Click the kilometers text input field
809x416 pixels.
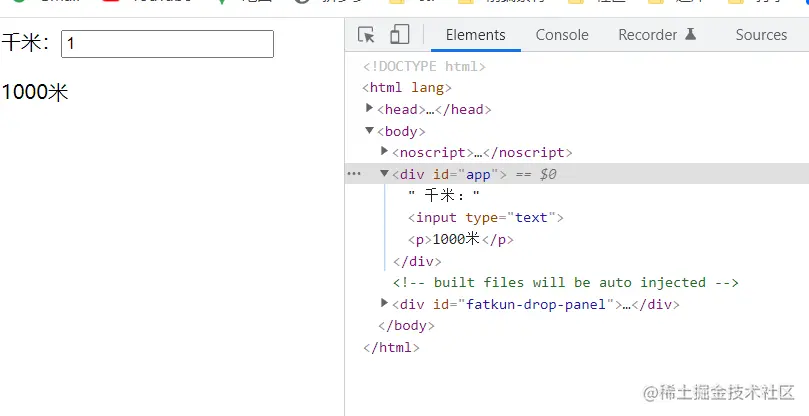(167, 44)
